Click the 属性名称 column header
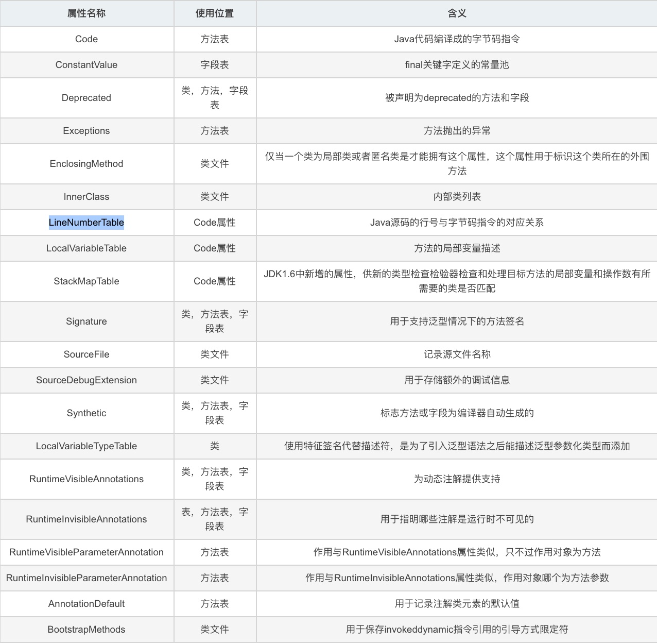Screen dimensions: 657x644 point(87,13)
